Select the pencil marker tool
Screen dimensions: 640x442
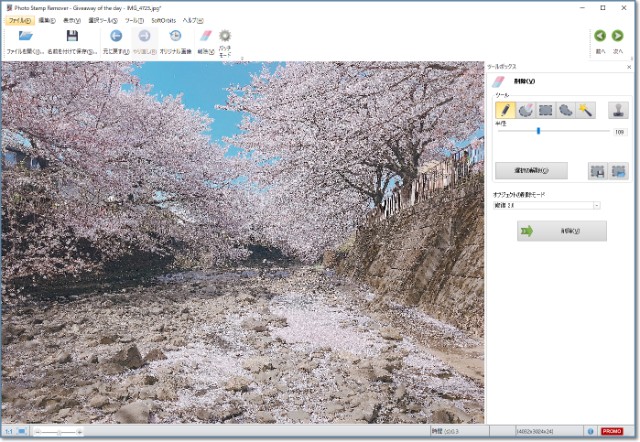[x=504, y=109]
